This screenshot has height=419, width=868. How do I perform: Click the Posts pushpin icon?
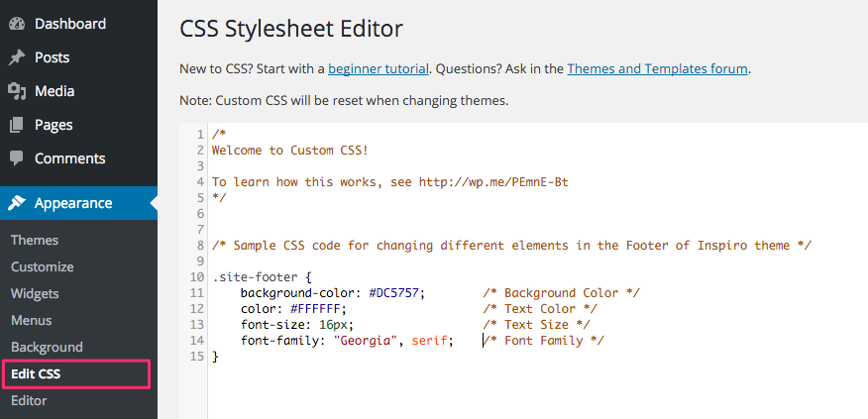point(17,57)
